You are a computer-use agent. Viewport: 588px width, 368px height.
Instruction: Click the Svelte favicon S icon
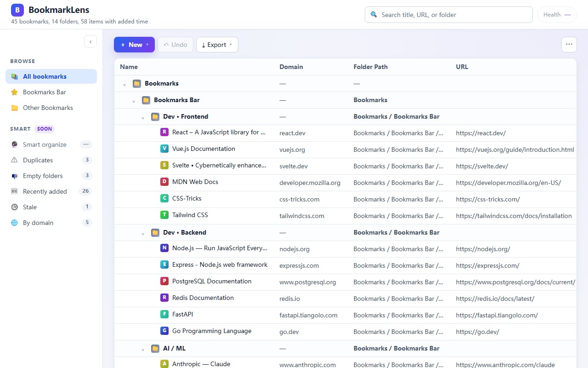click(164, 166)
